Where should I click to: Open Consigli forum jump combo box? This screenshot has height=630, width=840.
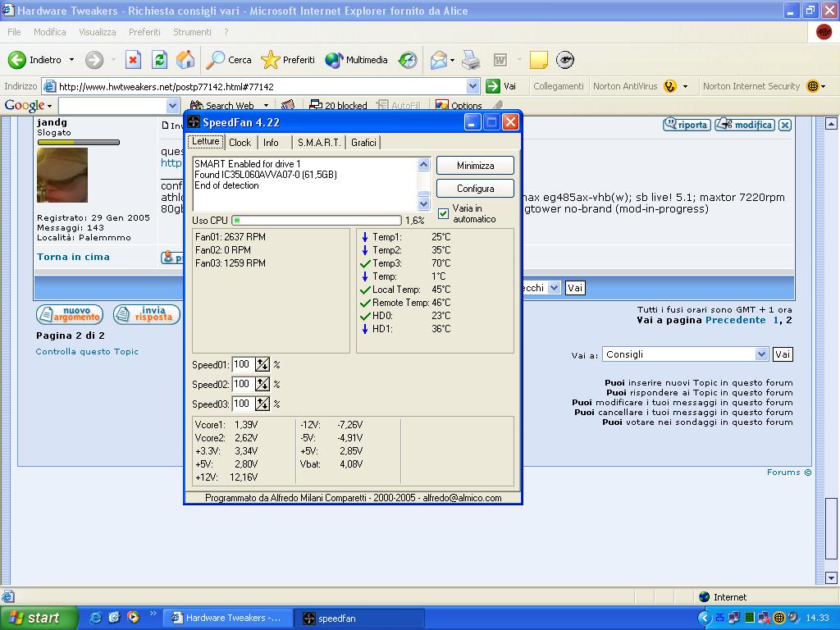pos(685,354)
